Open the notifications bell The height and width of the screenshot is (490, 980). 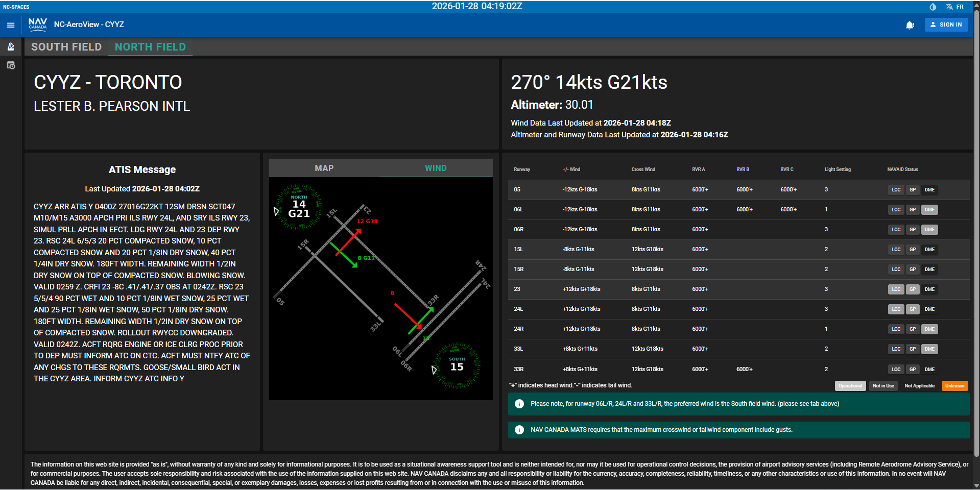pyautogui.click(x=910, y=24)
